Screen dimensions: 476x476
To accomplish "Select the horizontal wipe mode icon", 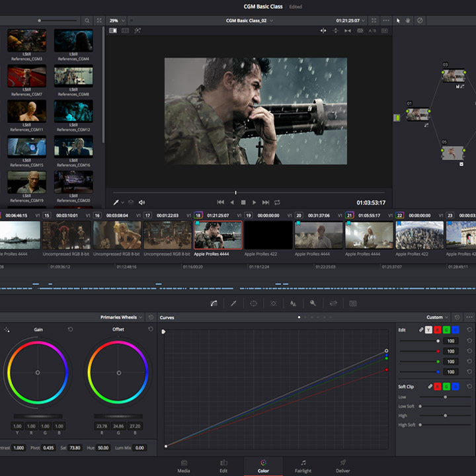I will (x=323, y=30).
